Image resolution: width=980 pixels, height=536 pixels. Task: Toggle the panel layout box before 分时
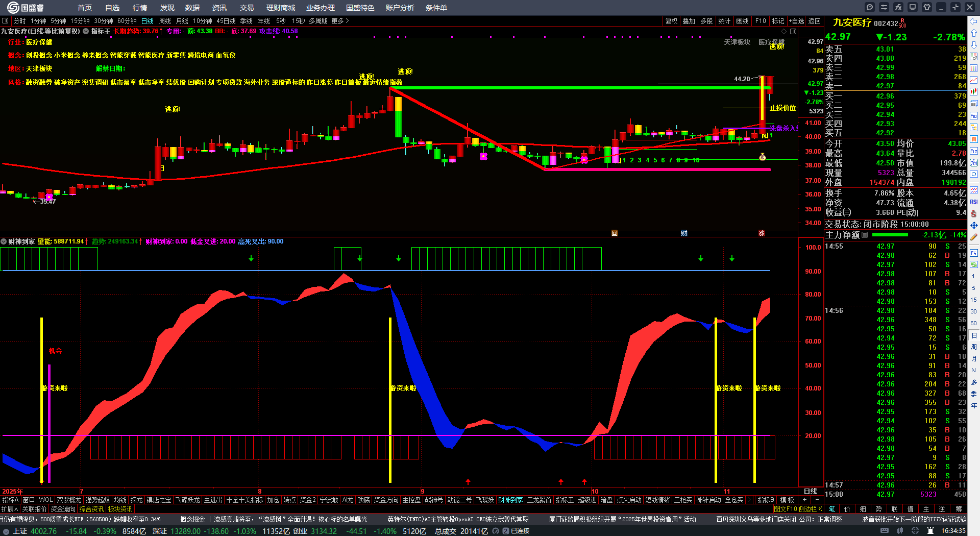coord(5,21)
